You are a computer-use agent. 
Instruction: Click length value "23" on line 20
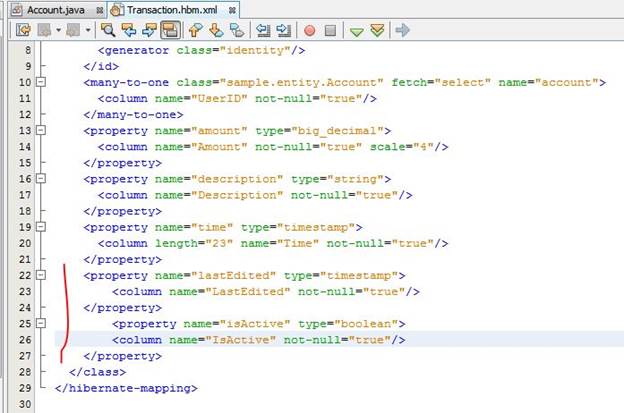(219, 243)
